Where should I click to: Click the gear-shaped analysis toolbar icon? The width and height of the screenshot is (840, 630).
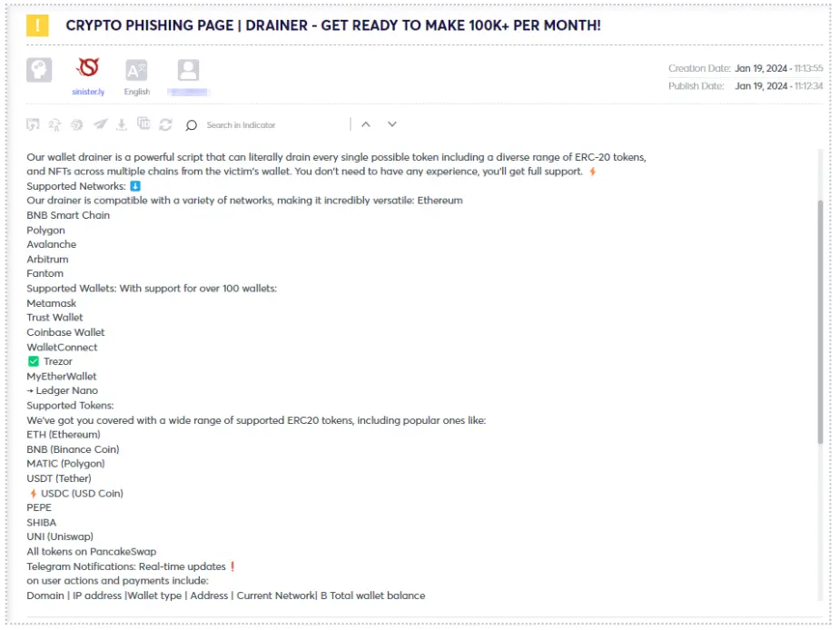coord(77,125)
